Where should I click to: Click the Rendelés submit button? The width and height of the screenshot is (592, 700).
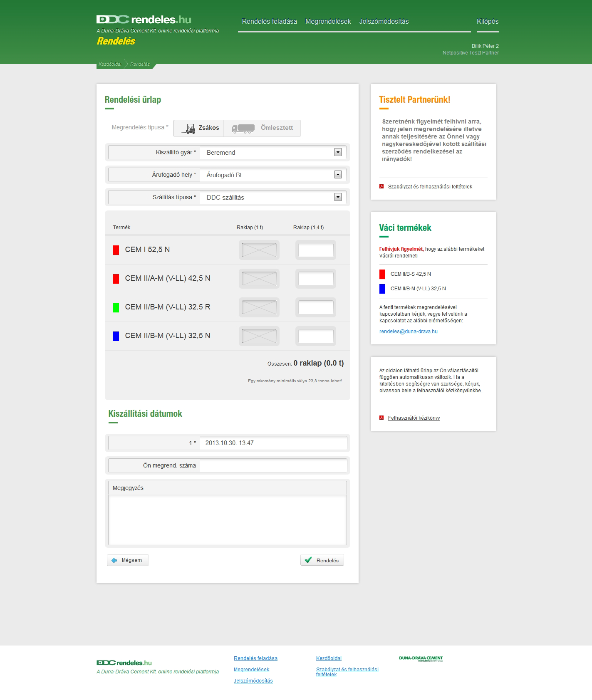pos(322,560)
